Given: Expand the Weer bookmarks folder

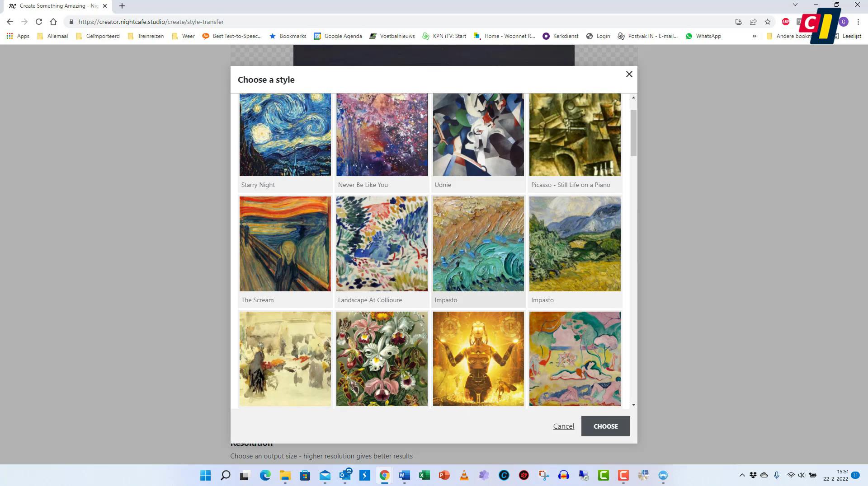Looking at the screenshot, I should coord(183,36).
